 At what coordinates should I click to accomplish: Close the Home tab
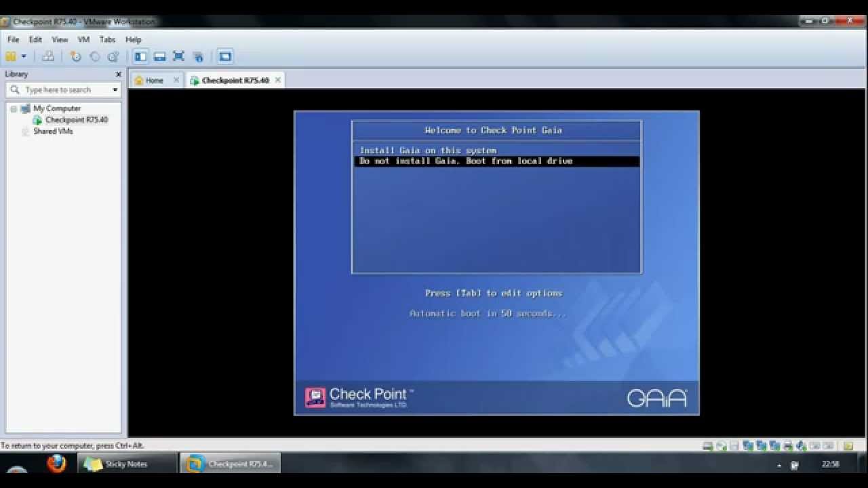(x=176, y=80)
